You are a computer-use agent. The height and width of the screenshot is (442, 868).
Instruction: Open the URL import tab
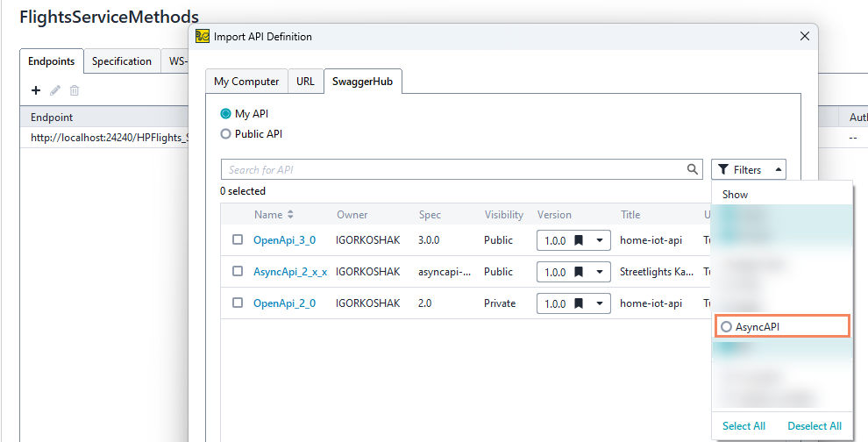click(x=305, y=82)
